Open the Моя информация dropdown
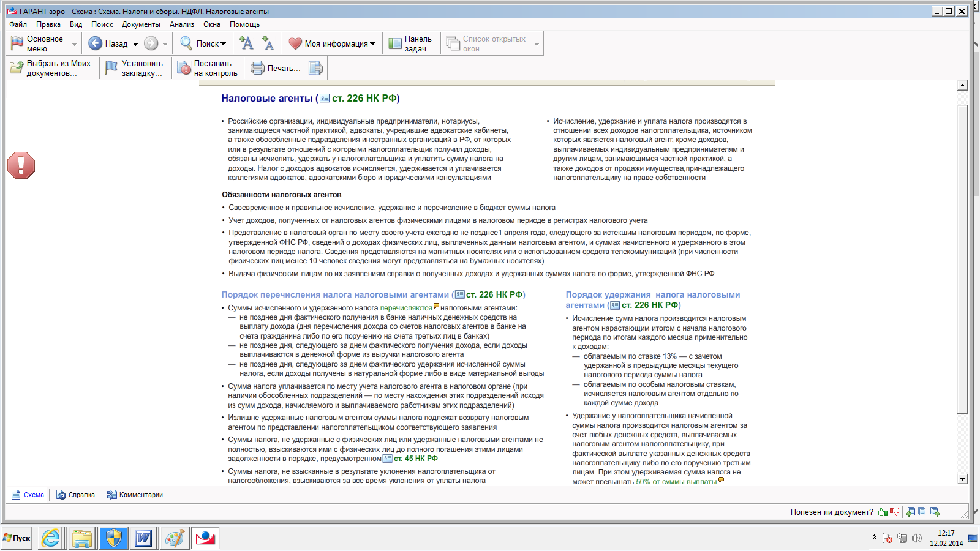This screenshot has width=980, height=551. [x=333, y=43]
